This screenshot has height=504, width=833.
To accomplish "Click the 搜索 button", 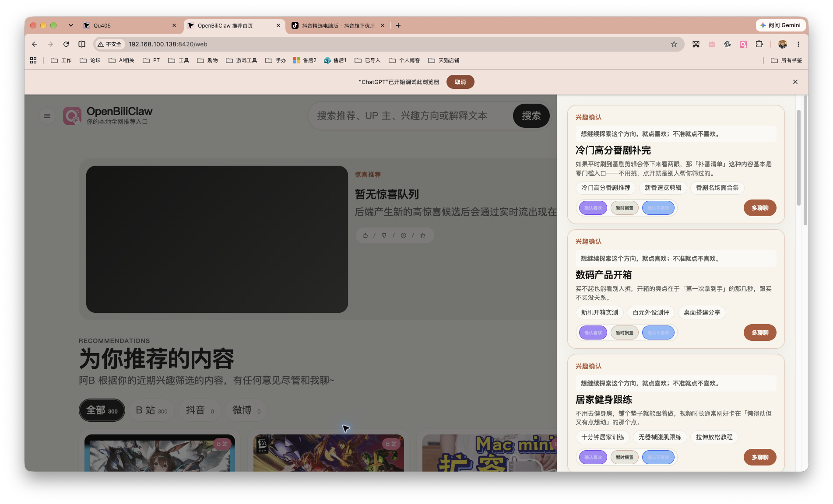I will 531,116.
